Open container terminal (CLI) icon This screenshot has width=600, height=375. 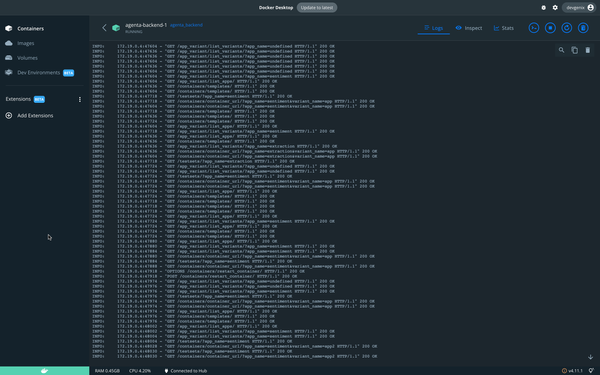coord(534,28)
